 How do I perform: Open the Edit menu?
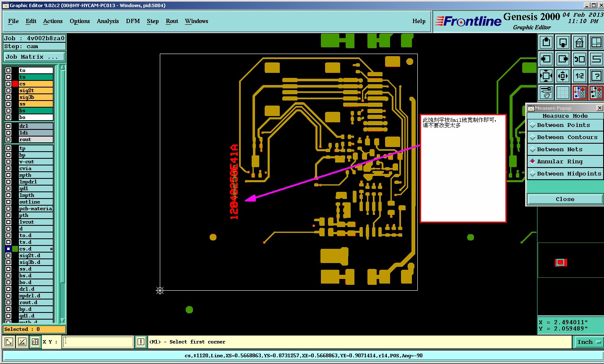[31, 21]
